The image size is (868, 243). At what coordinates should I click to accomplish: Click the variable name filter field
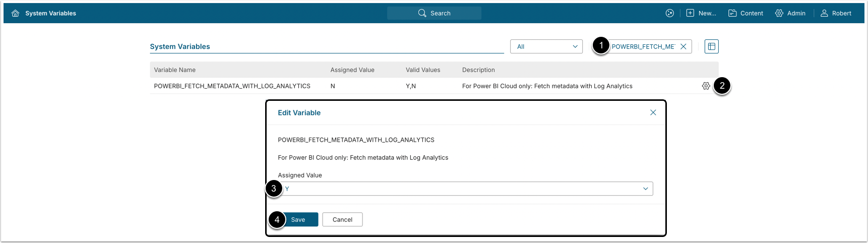[x=643, y=46]
